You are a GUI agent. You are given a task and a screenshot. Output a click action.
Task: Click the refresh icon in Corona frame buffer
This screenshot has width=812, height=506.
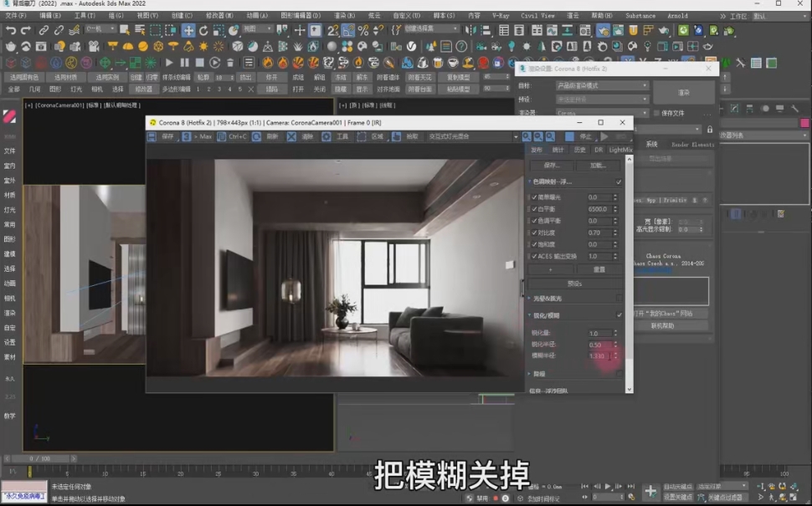(x=256, y=136)
